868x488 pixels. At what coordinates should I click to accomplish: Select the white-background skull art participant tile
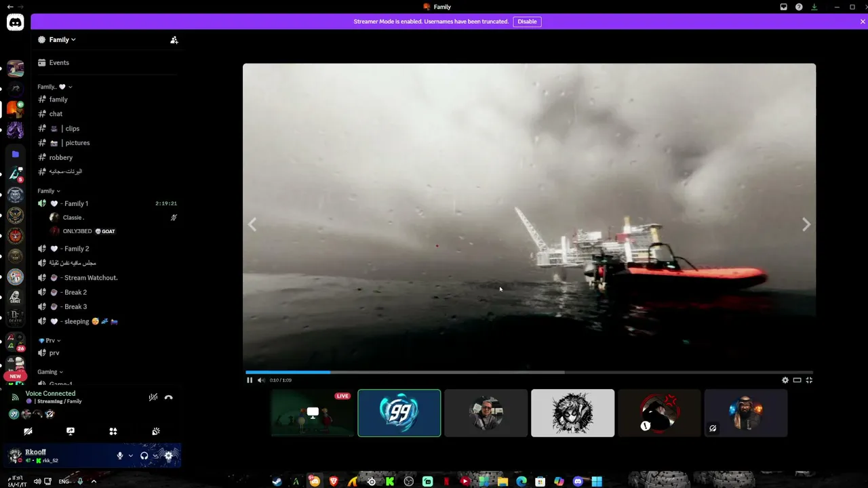click(573, 413)
